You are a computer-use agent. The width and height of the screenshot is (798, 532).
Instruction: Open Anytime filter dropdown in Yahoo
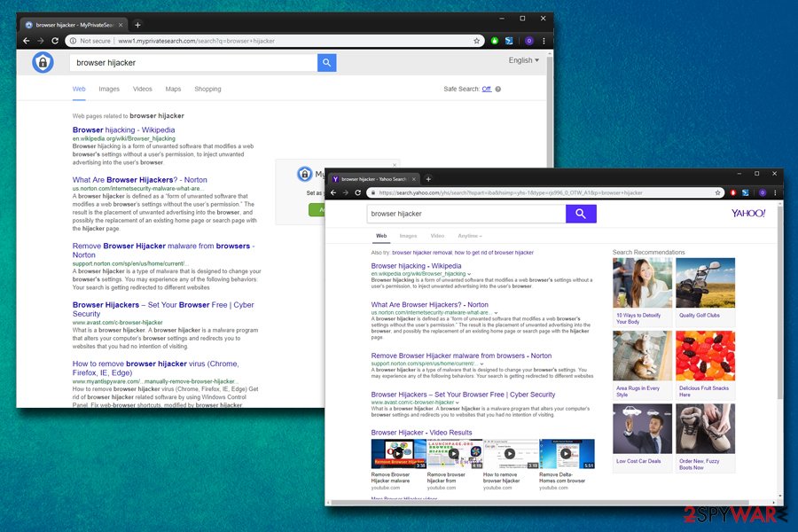[x=469, y=236]
